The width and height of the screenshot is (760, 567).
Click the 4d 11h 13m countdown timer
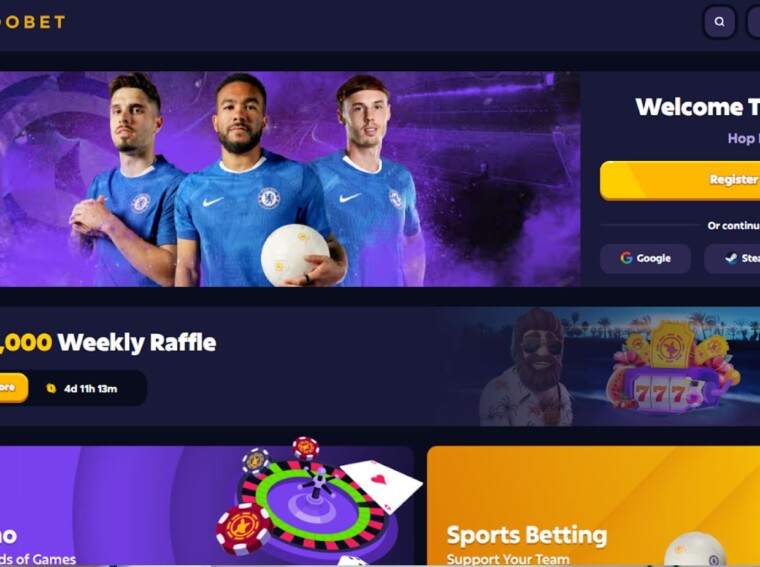pos(91,389)
